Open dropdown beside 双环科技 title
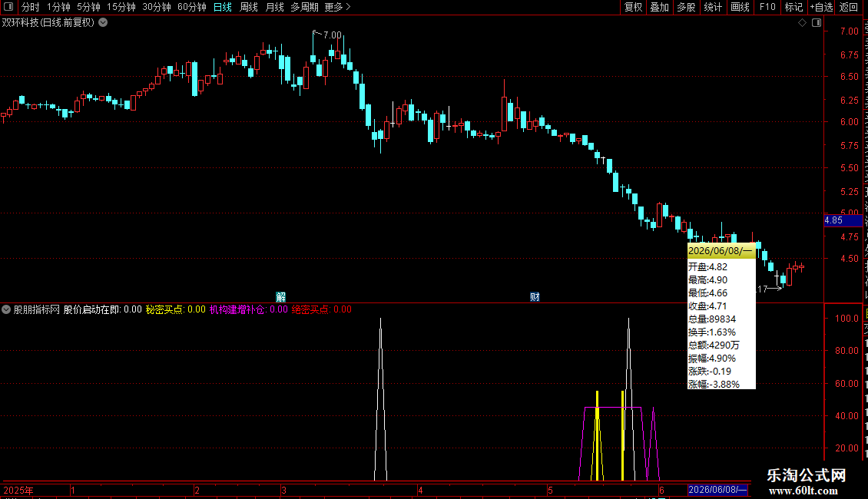Viewport: 868px width, 499px height. point(103,23)
